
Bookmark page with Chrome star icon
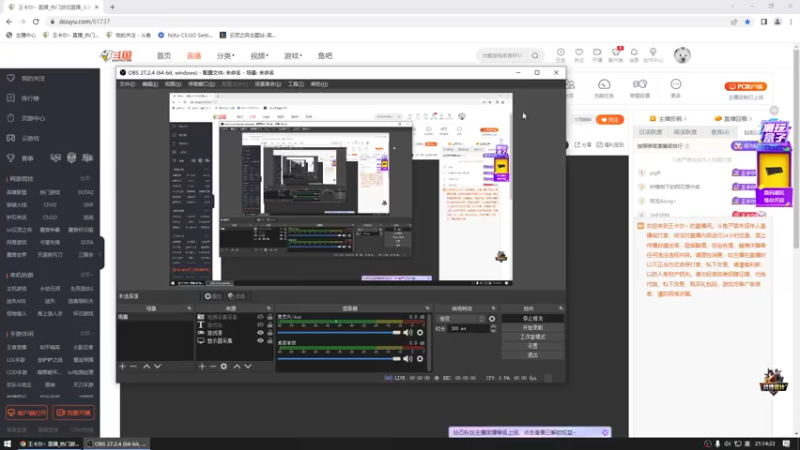[x=747, y=21]
